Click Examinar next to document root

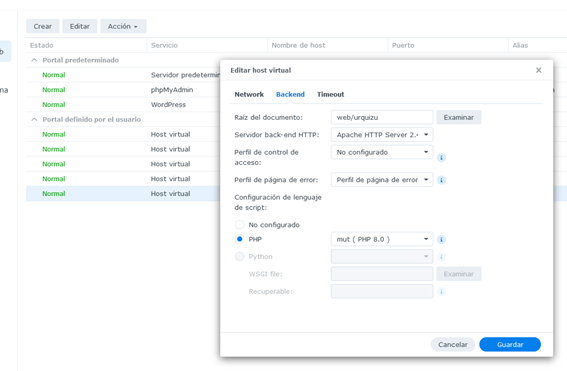459,117
